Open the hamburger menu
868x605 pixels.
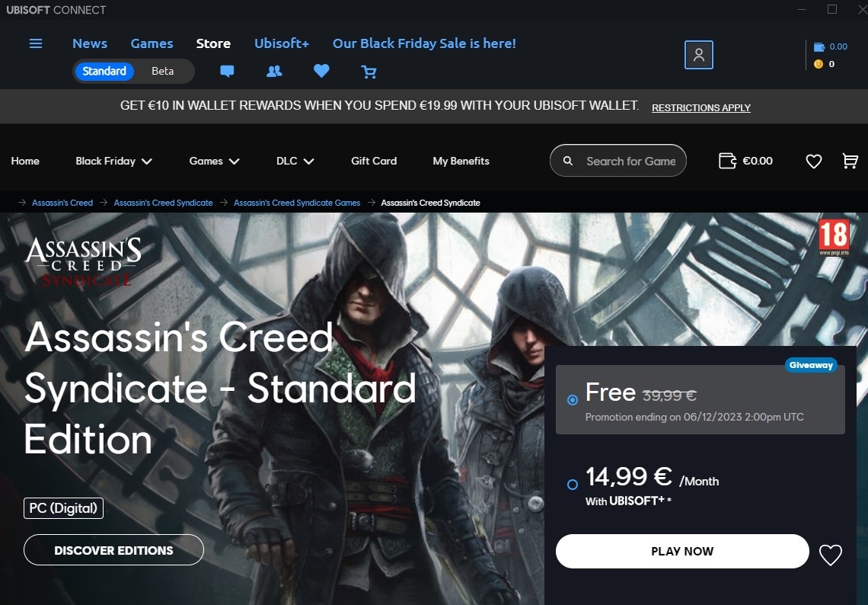(x=36, y=43)
